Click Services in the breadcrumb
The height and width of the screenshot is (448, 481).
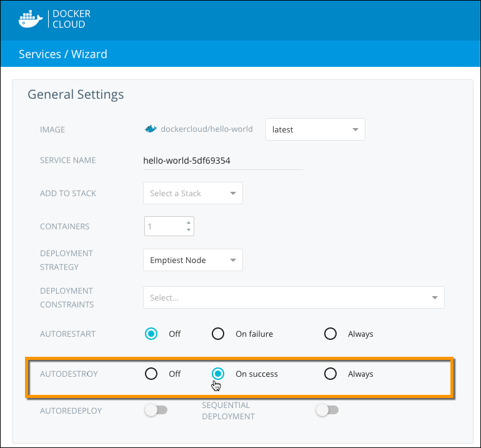[x=40, y=54]
